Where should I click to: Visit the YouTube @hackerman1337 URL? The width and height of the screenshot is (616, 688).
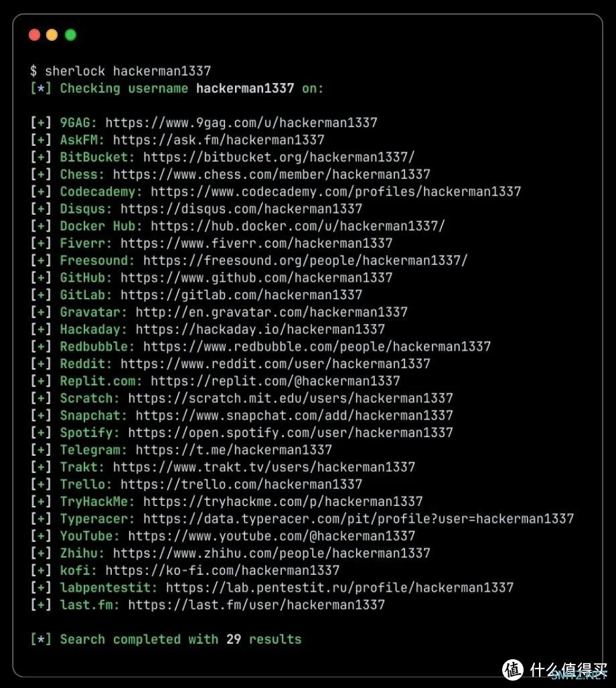coord(271,535)
